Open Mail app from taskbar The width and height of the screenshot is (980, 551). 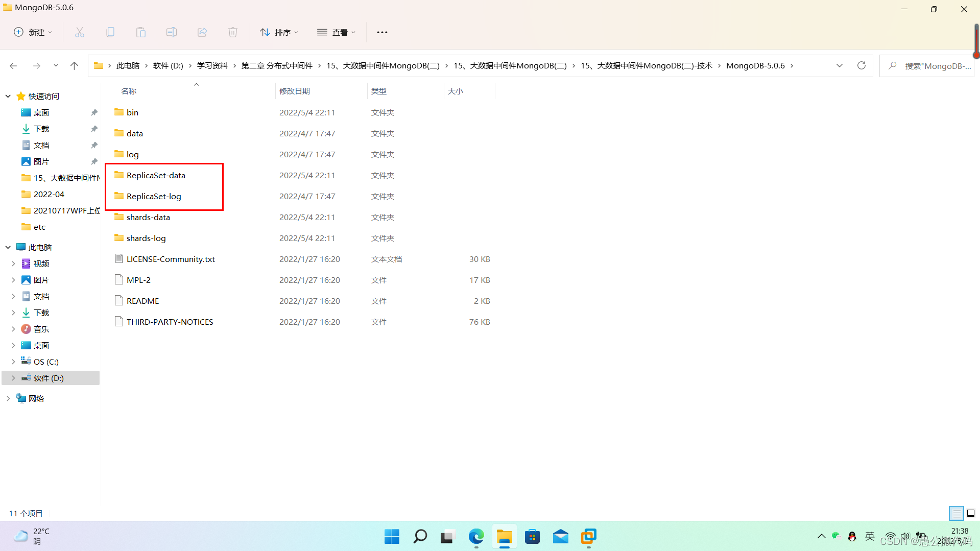[561, 537]
